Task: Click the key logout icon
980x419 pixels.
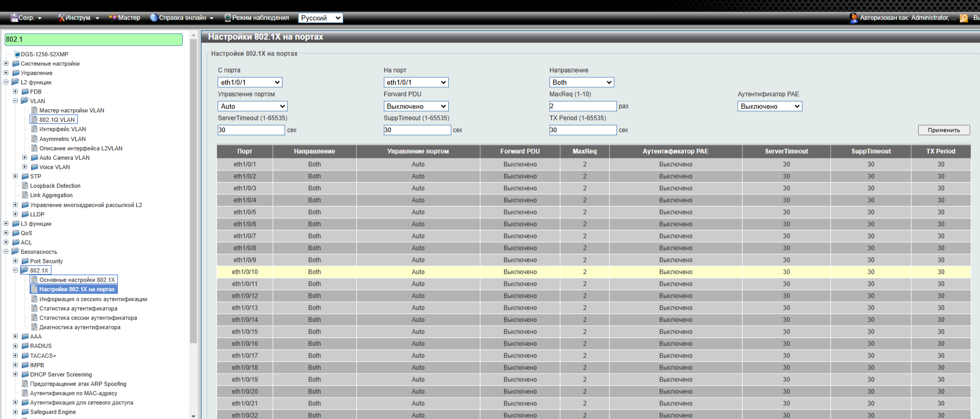Action: [964, 18]
